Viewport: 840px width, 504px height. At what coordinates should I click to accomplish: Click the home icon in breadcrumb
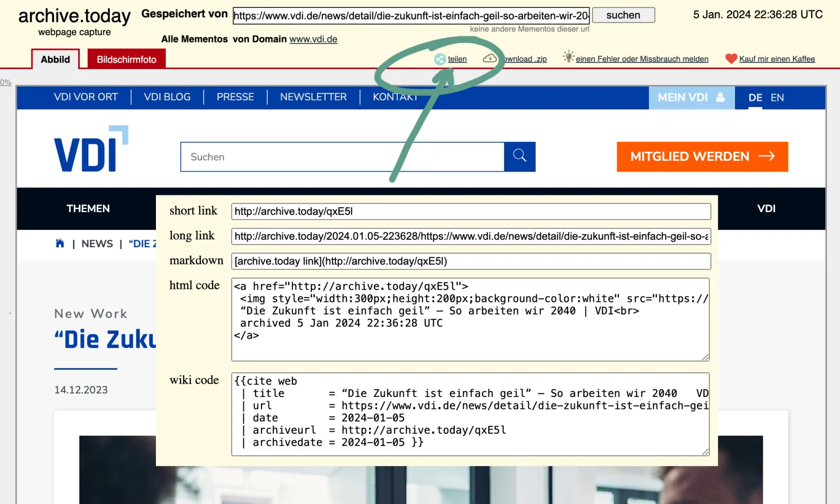(x=60, y=243)
